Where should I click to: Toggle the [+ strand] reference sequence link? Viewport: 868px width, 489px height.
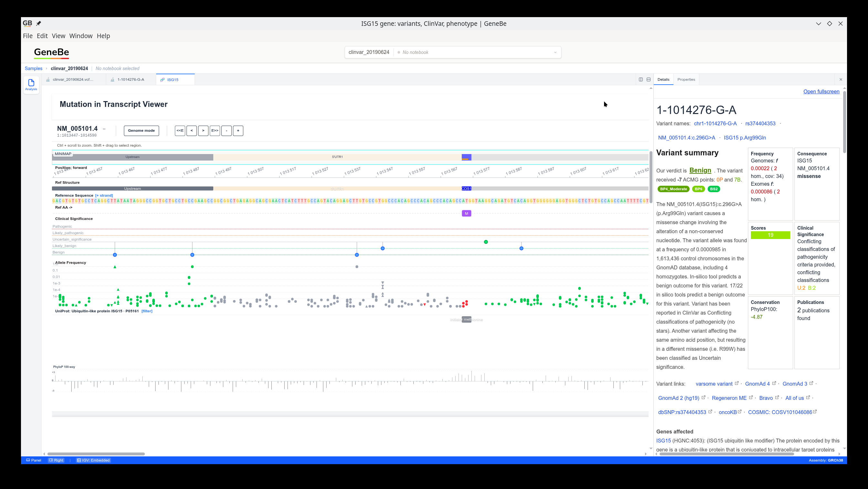point(104,196)
